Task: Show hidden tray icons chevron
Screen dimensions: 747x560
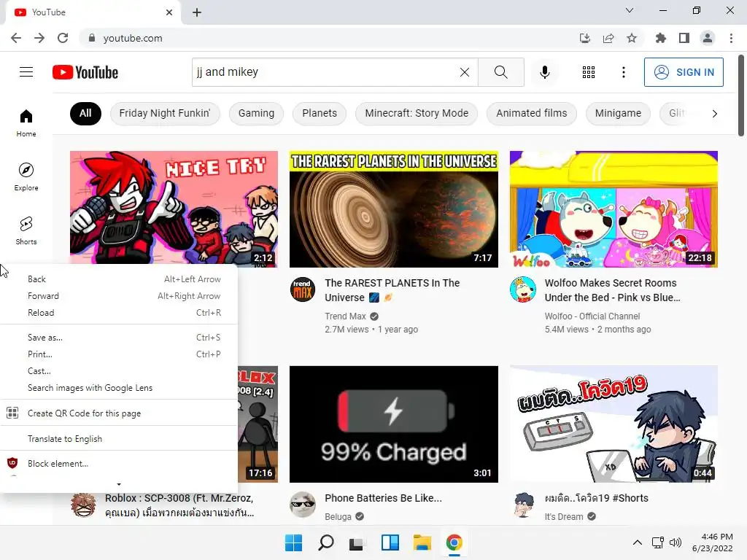Action: tap(637, 542)
